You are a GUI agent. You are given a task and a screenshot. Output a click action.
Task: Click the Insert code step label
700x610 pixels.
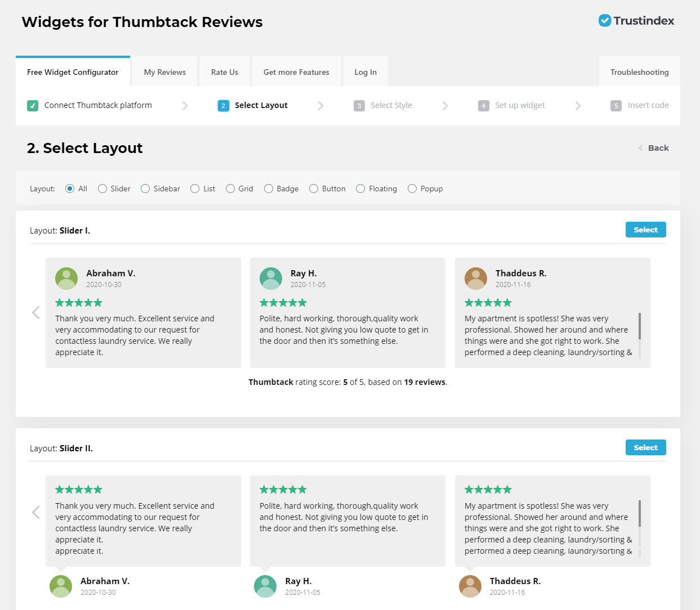648,105
